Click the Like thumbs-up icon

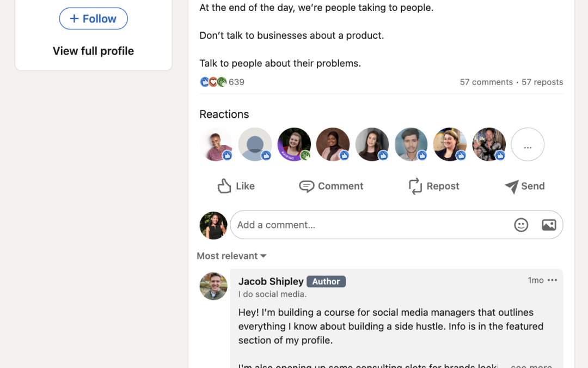tap(224, 186)
